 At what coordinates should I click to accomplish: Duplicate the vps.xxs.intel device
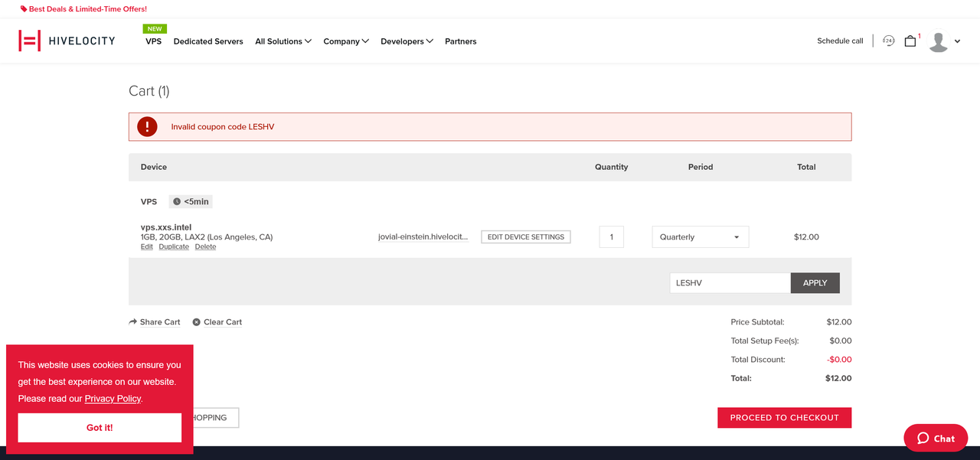pyautogui.click(x=174, y=247)
